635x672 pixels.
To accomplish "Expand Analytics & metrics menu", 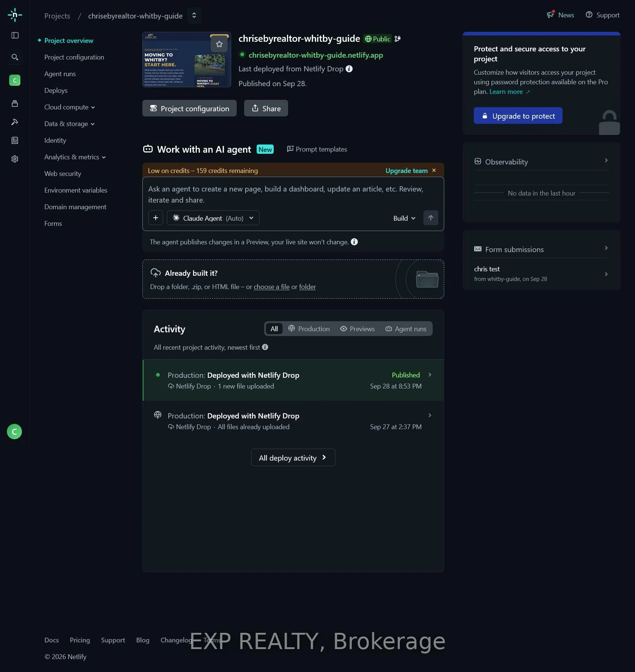I will click(75, 157).
